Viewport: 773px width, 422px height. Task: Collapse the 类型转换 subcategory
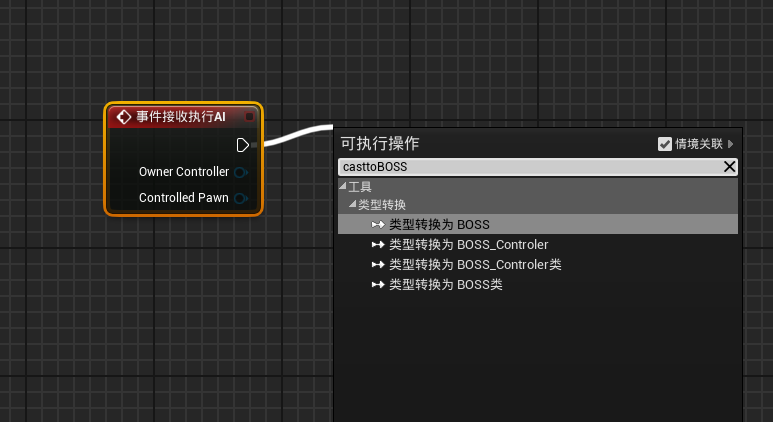point(352,204)
